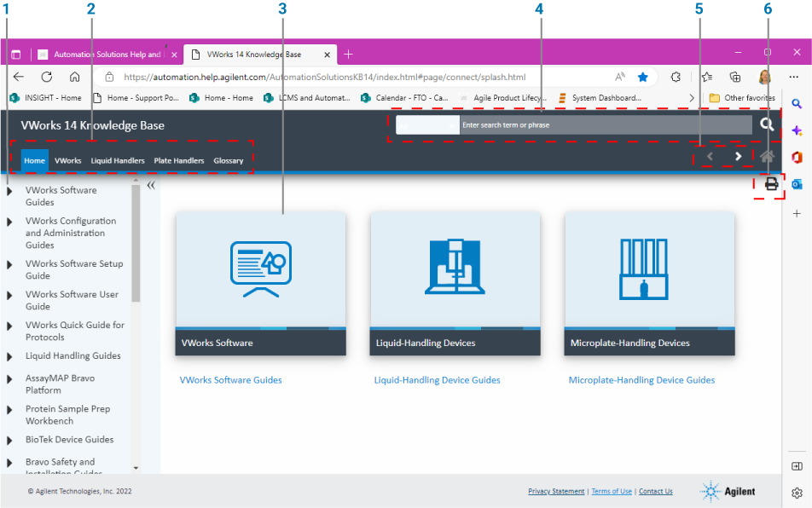Click the knowledge base search magnifier icon
This screenshot has width=812, height=508.
[x=767, y=124]
